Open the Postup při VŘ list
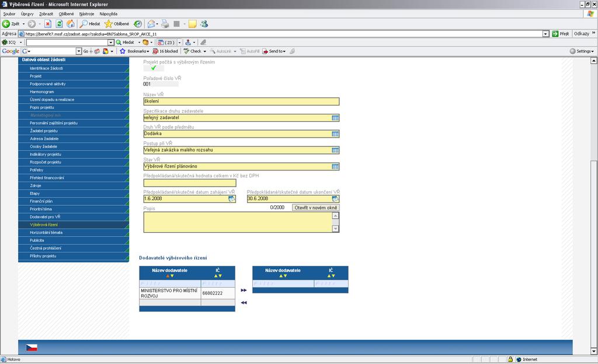Viewport: 598px width, 364px height. 335,150
